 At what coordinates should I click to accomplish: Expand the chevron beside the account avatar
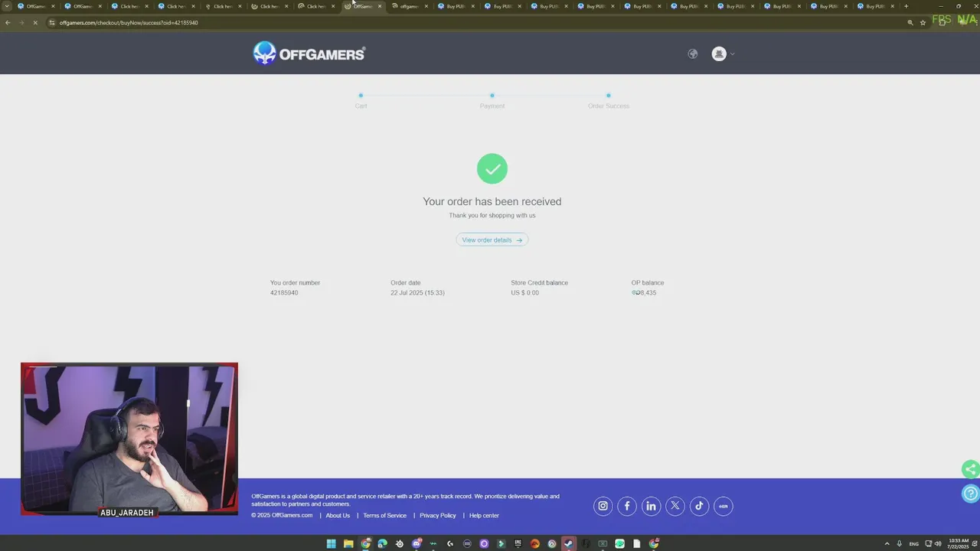(x=733, y=54)
